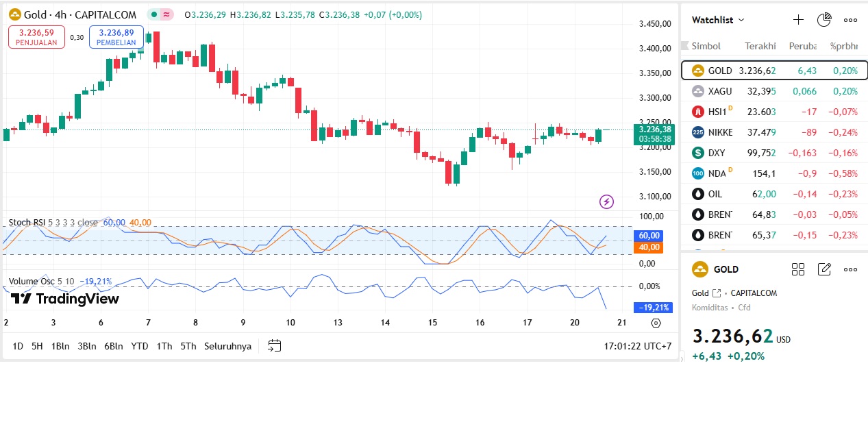868x444 pixels.
Task: Select the YTD time range
Action: 140,346
